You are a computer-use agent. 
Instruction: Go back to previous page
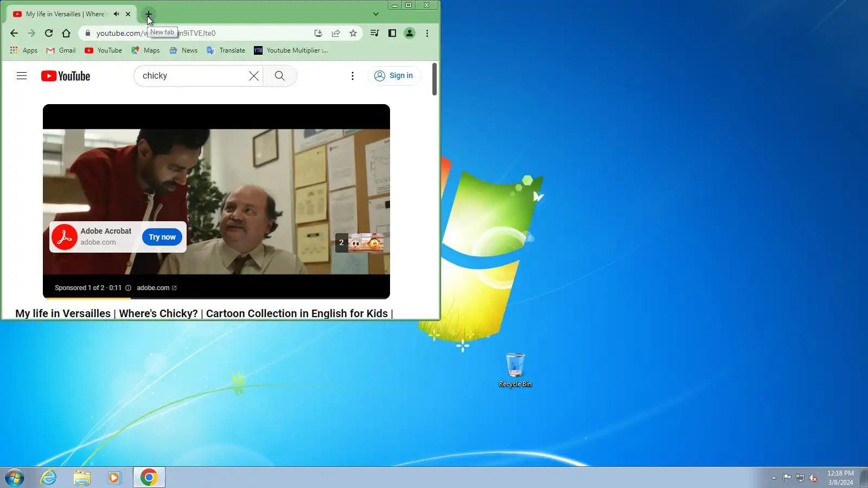pyautogui.click(x=14, y=33)
